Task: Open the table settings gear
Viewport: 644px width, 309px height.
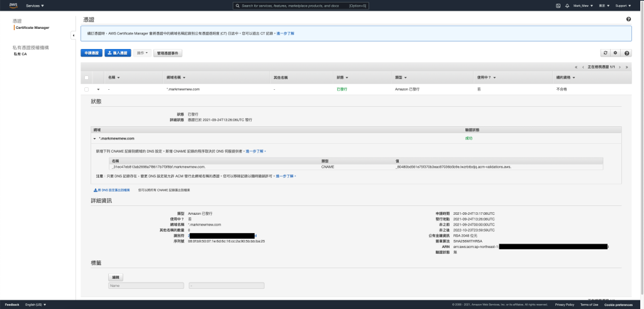Action: (615, 53)
